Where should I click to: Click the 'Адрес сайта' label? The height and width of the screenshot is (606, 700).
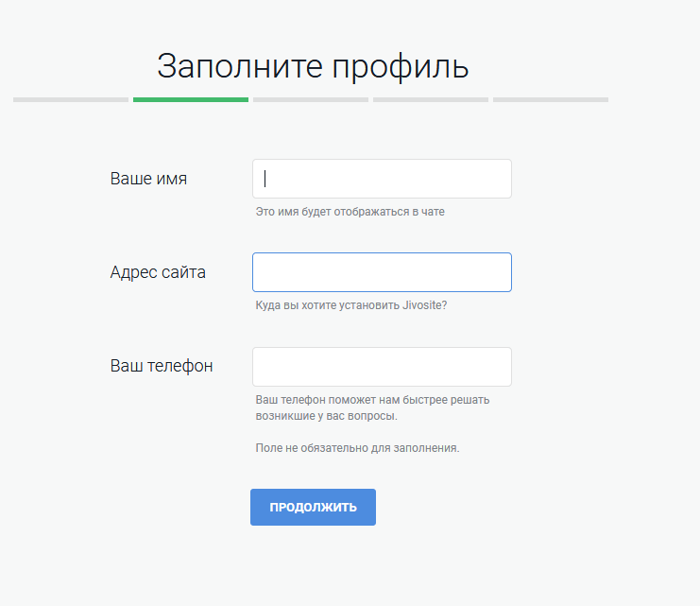[x=158, y=272]
